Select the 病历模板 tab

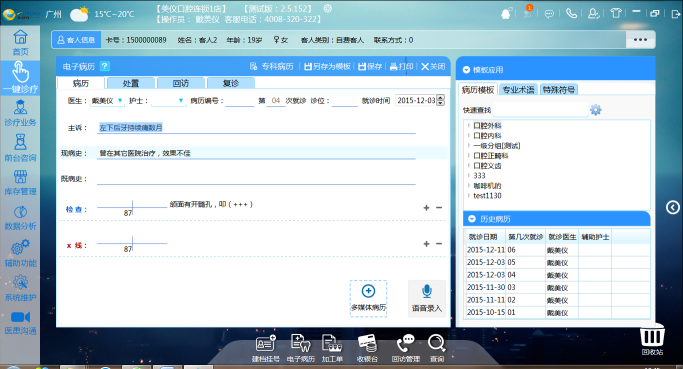coord(478,90)
